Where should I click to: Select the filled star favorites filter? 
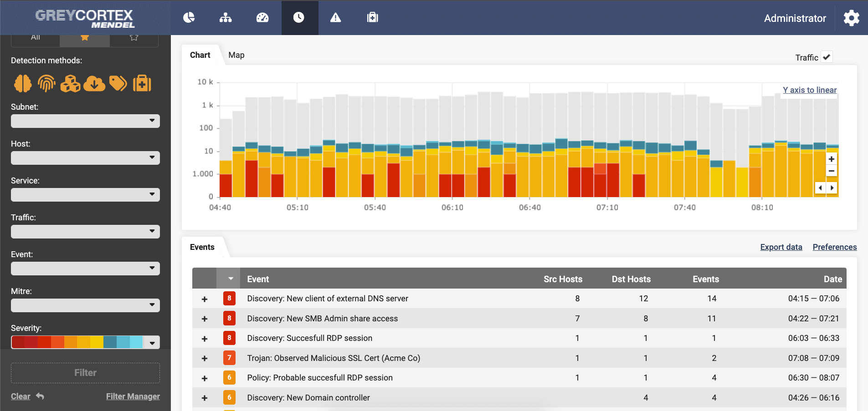tap(85, 38)
